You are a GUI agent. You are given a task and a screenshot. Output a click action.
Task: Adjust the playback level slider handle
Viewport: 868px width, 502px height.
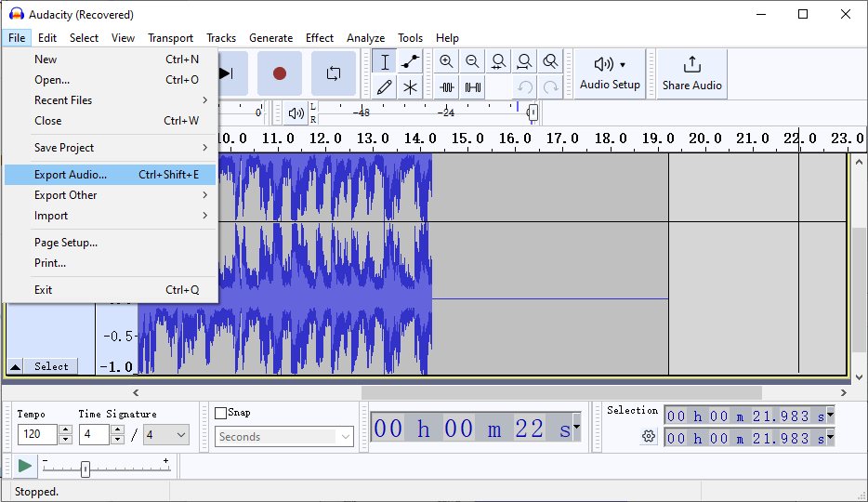click(x=533, y=112)
